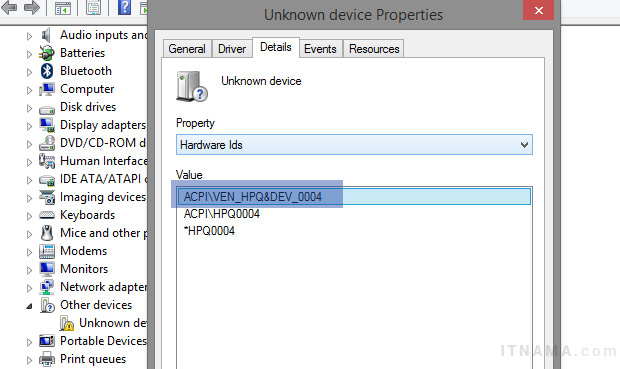Click the Mice mouse icon

point(47,233)
